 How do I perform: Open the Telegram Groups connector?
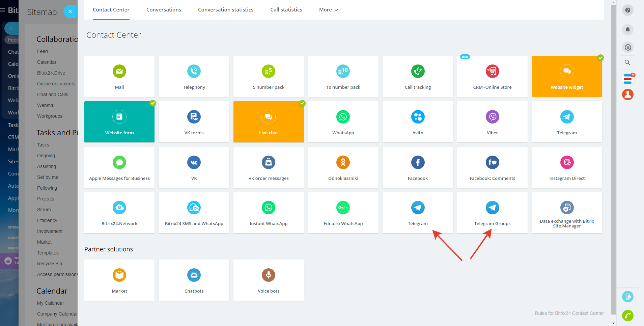pyautogui.click(x=492, y=213)
